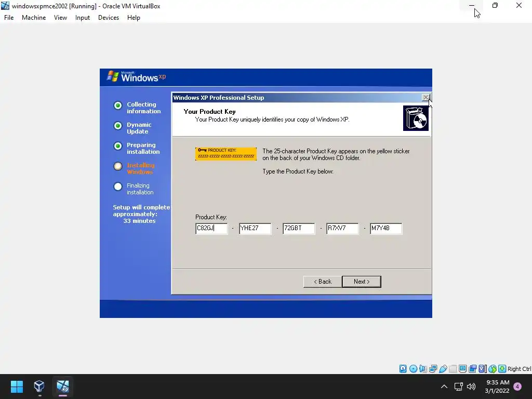The height and width of the screenshot is (399, 532).
Task: Close the VirtualBox VM window
Action: (x=519, y=5)
